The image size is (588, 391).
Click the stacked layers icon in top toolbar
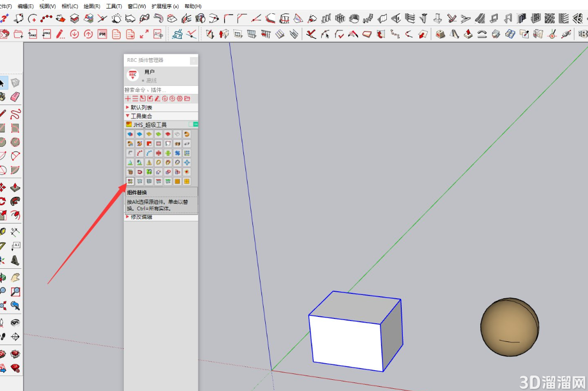coord(74,18)
